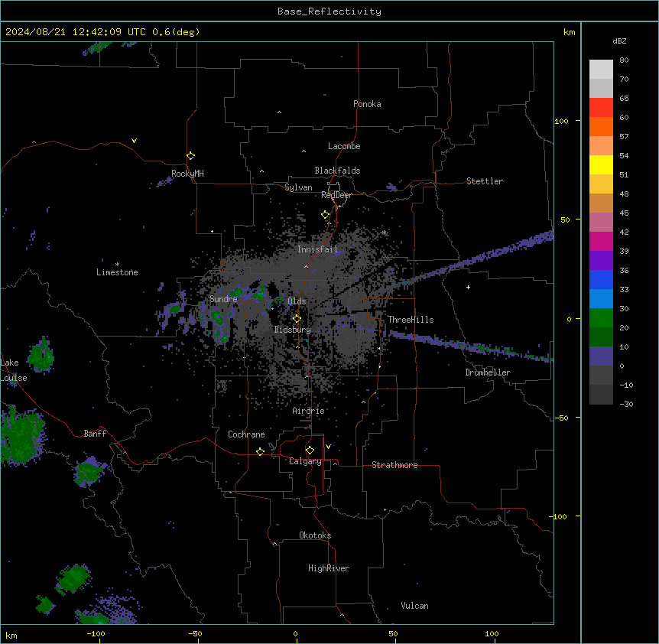Click the asterisk marker above Limestone
Image resolution: width=659 pixels, height=644 pixels.
(x=117, y=265)
